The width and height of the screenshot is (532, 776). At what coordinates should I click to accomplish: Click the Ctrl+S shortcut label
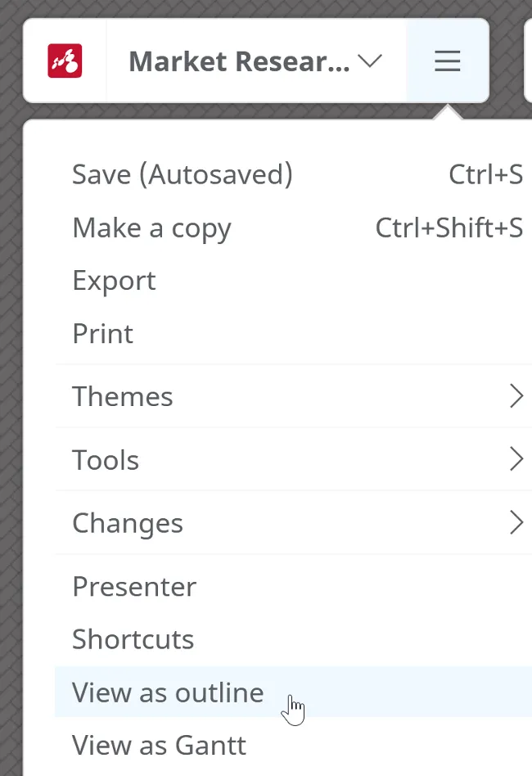click(x=485, y=174)
